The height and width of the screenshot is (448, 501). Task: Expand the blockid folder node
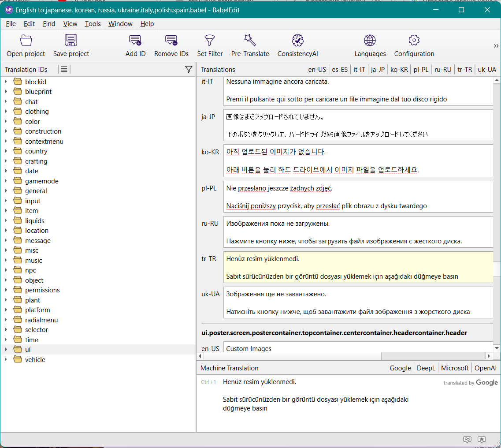[x=6, y=82]
